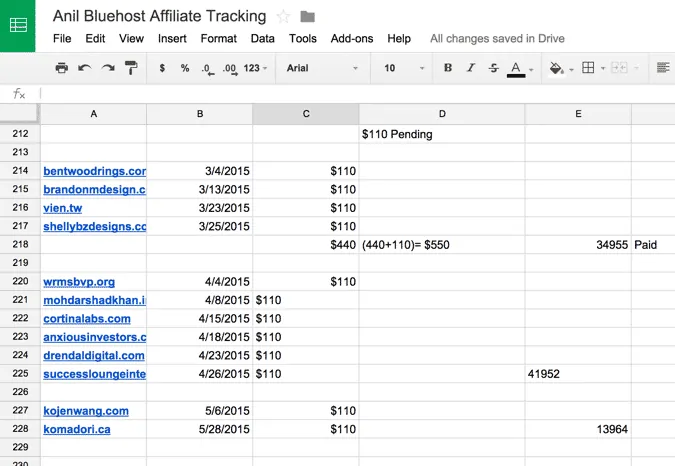Redo the last action
675x466 pixels.
point(108,68)
